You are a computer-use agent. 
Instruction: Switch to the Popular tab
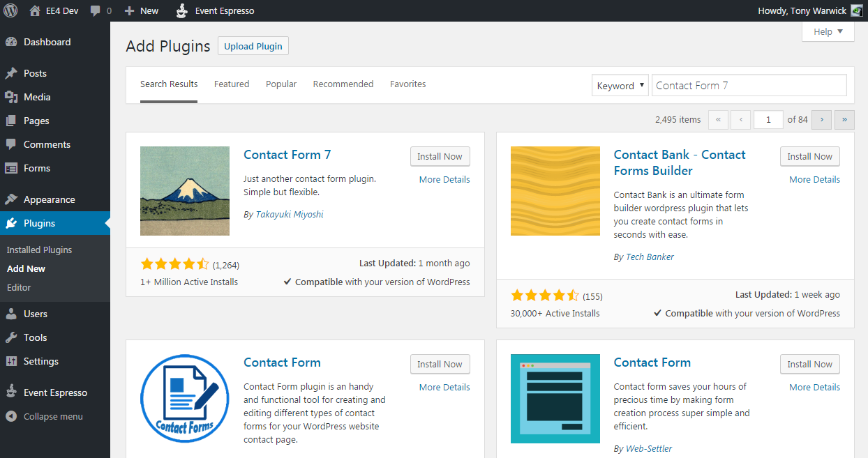pyautogui.click(x=281, y=84)
